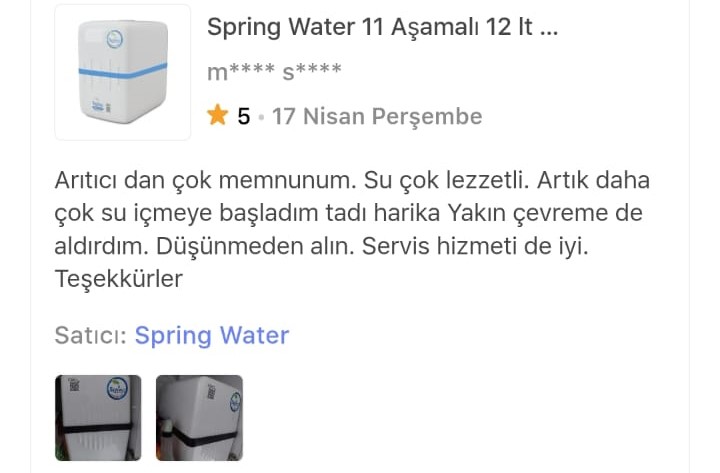Expand the truncated title via the ellipsis
720x473 pixels.
(549, 28)
